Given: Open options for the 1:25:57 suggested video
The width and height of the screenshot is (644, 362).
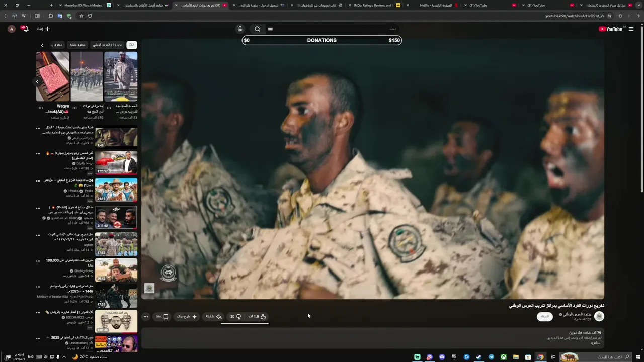Looking at the screenshot, I should pyautogui.click(x=38, y=154).
